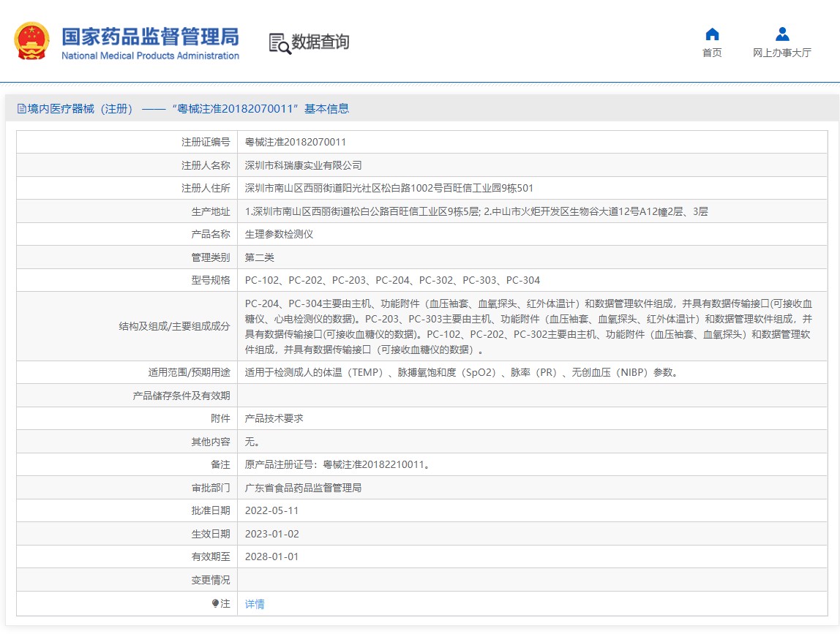Click the 批准日期 row label

(x=211, y=510)
